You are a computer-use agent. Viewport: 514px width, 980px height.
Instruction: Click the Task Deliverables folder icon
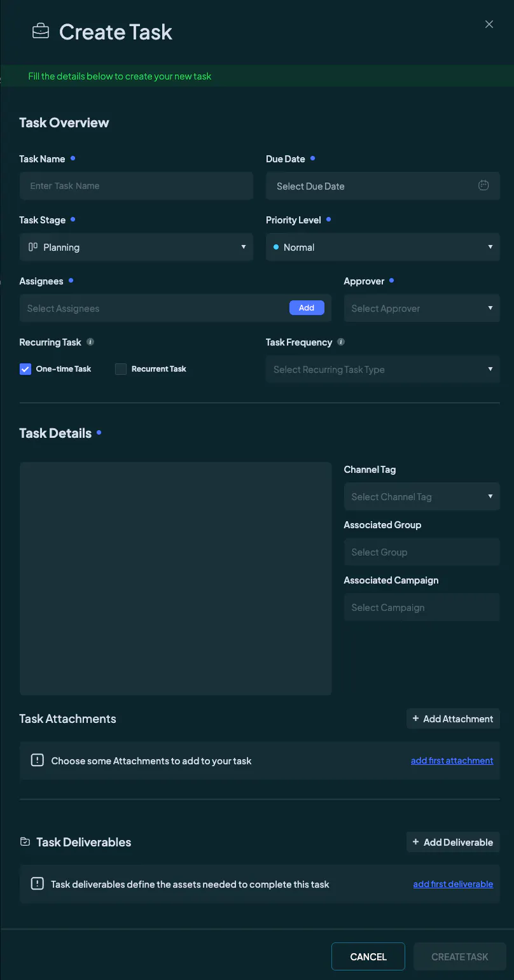tap(25, 842)
